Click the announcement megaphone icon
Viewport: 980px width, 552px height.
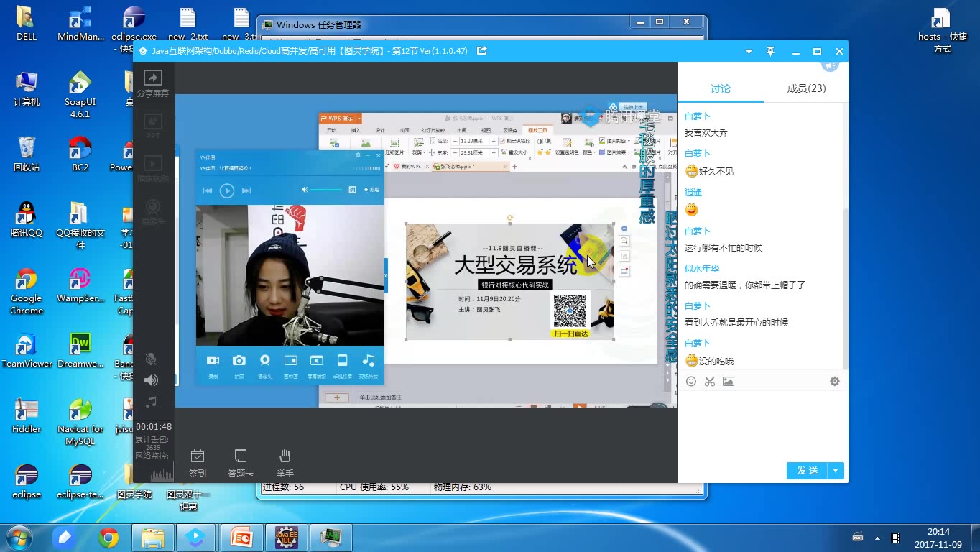(x=831, y=65)
